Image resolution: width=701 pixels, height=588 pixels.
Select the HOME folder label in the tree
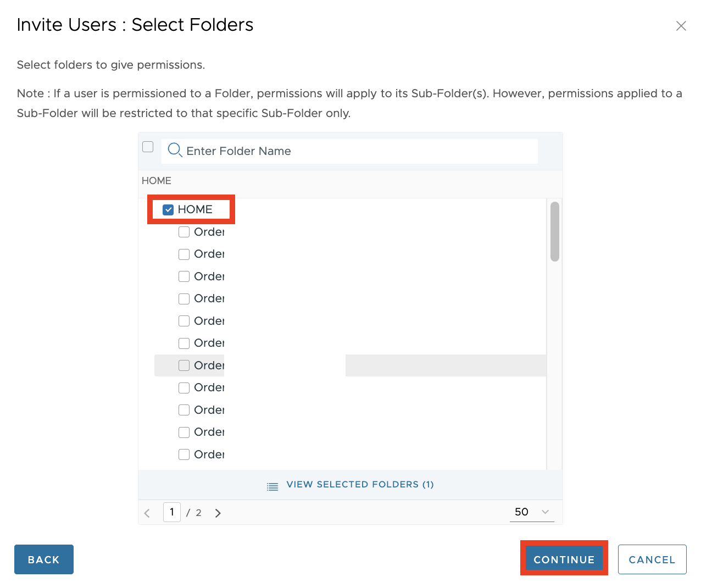click(x=195, y=209)
